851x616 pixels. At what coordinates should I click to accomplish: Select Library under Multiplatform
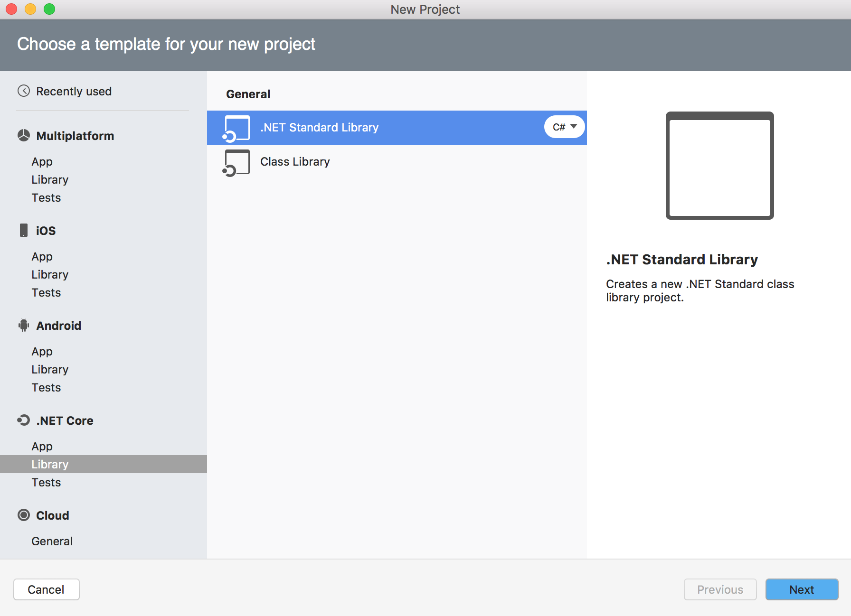(x=50, y=180)
